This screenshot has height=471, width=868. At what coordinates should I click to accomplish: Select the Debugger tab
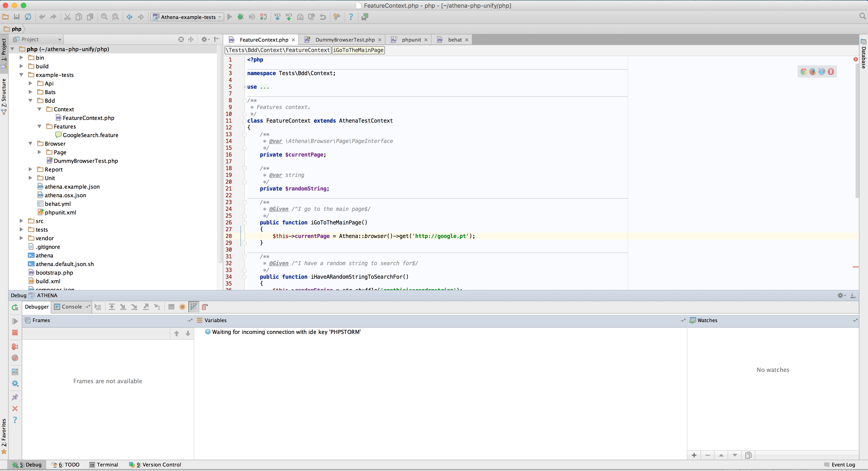pos(37,307)
